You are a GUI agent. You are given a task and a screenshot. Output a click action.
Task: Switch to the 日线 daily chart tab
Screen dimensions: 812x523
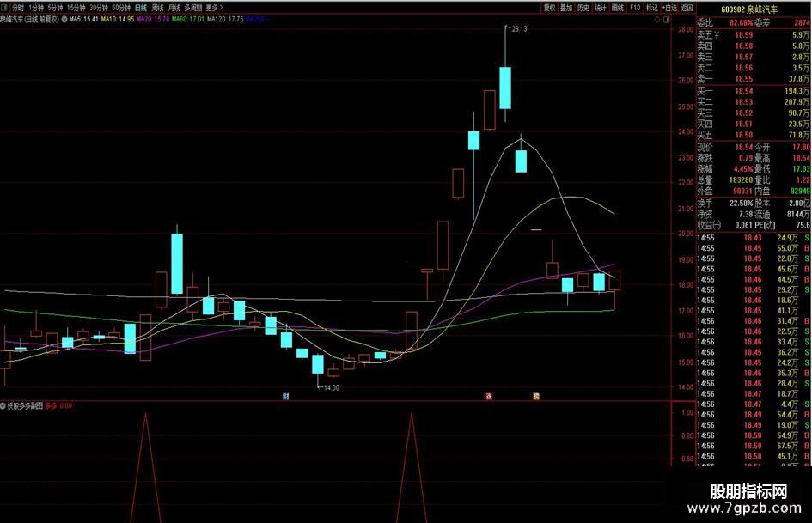(141, 8)
